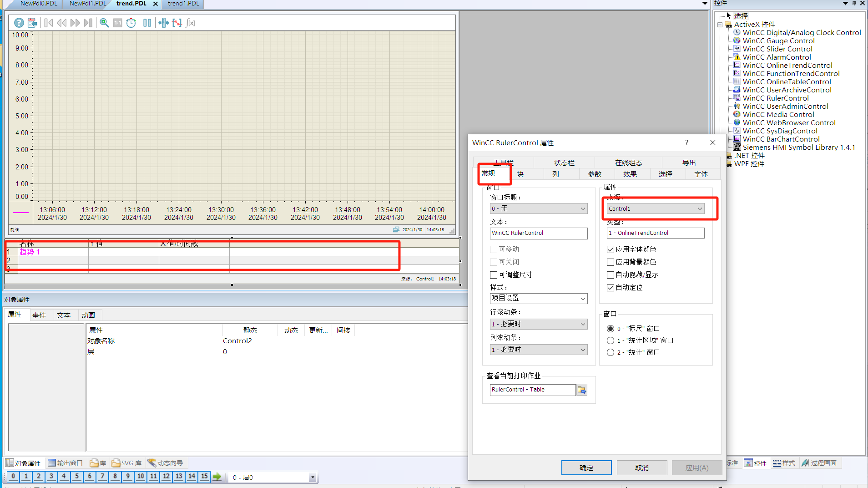Activate the zoom area magnifier tool
This screenshot has height=488, width=868.
pyautogui.click(x=104, y=23)
